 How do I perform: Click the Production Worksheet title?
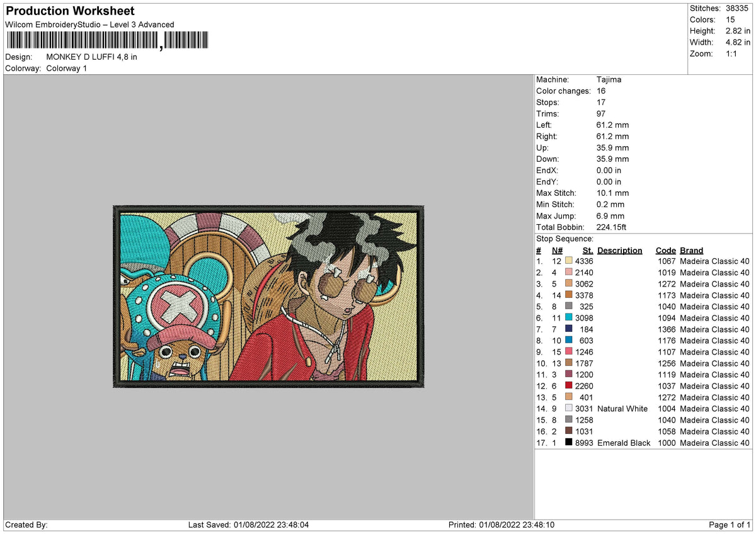[x=69, y=11]
